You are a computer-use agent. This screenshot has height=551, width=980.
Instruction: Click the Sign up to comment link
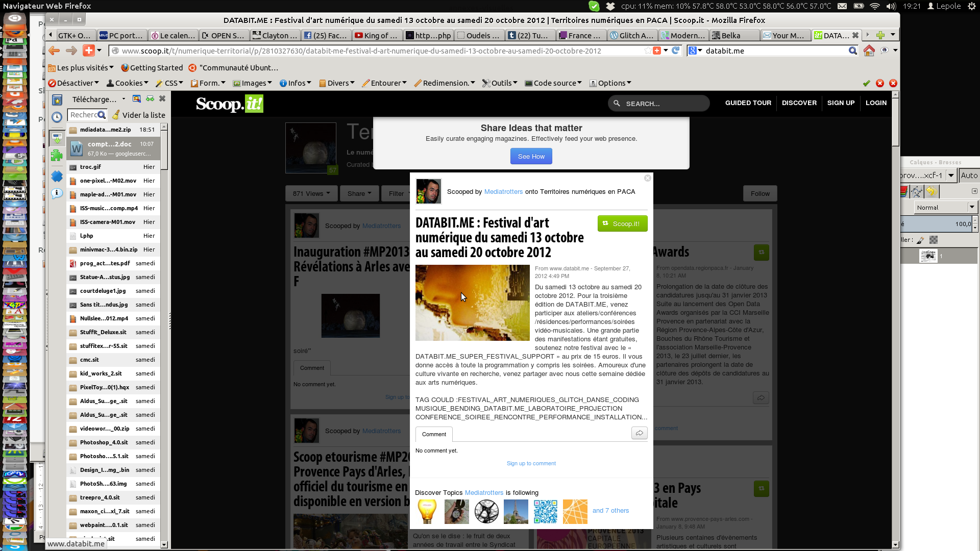pos(531,463)
